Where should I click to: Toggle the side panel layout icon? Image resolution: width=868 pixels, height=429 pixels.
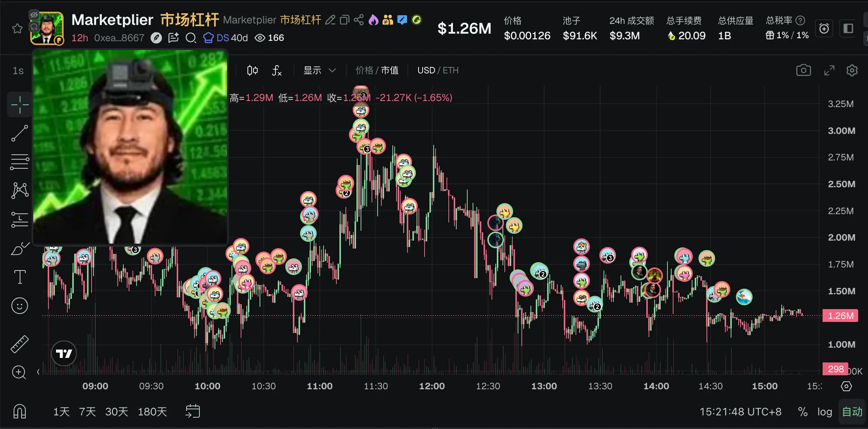point(848,29)
